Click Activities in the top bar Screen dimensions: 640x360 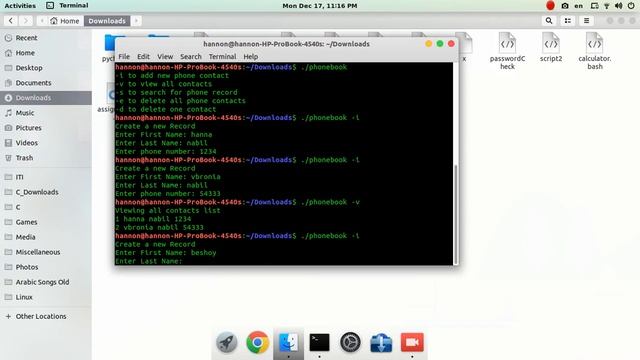point(20,6)
